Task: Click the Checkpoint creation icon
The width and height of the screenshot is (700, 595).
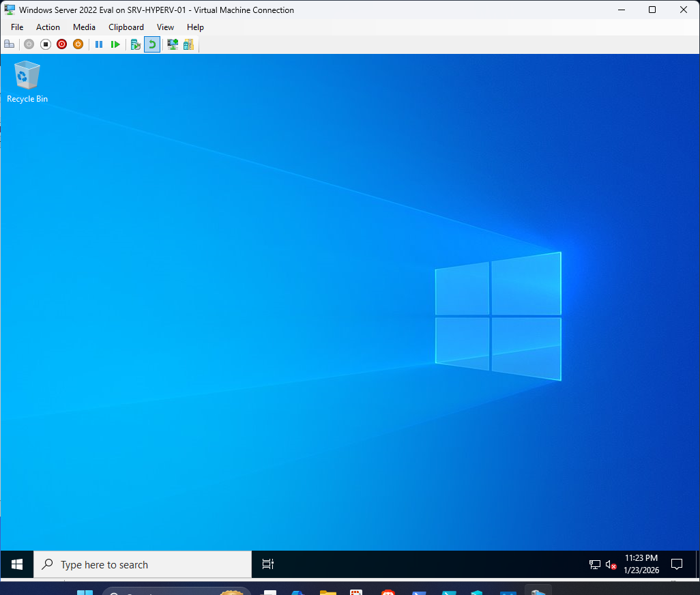Action: click(135, 44)
